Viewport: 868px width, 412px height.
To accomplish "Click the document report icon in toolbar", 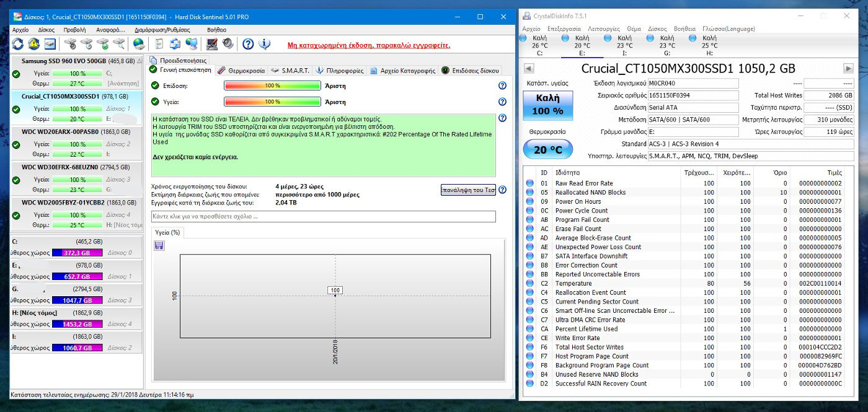I will coord(159,44).
